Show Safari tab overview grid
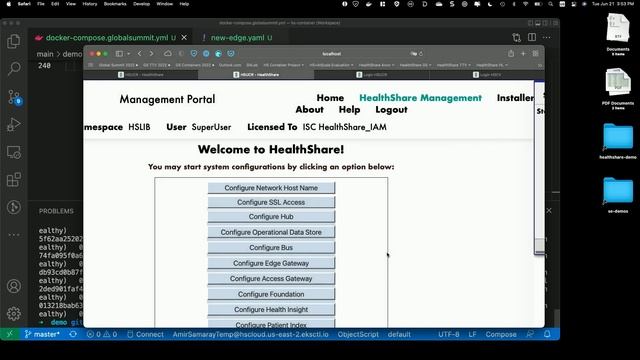The image size is (640, 360). [x=536, y=53]
